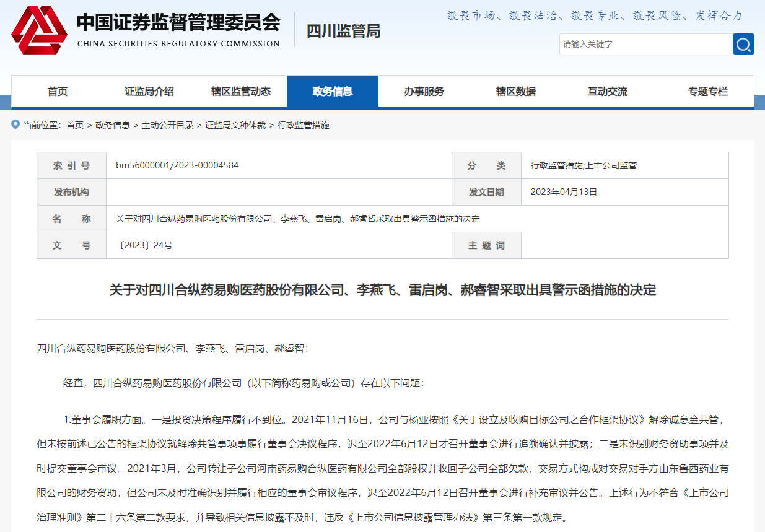765x532 pixels.
Task: Click the 索引号 table header cell
Action: pos(72,165)
